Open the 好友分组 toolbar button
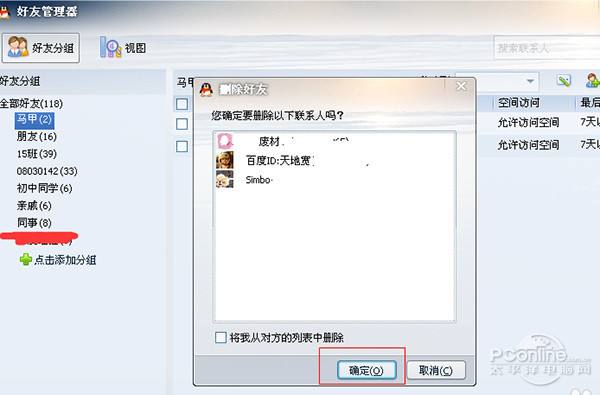 (41, 48)
